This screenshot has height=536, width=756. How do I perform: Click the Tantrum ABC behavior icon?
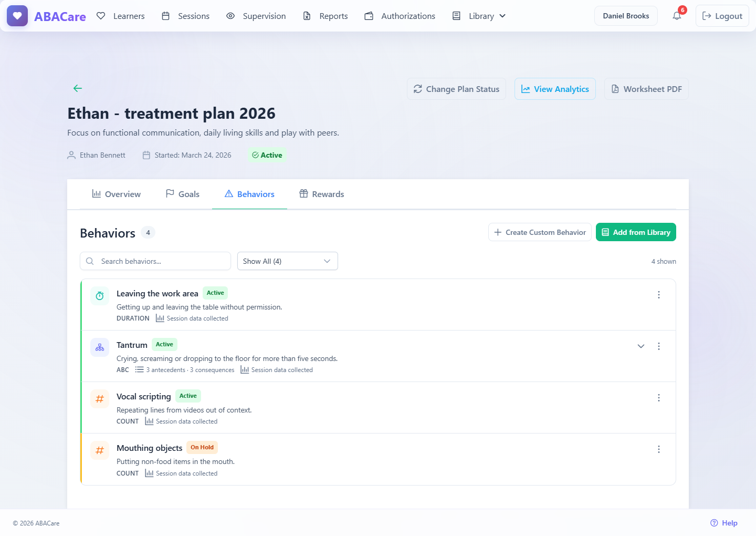(100, 347)
